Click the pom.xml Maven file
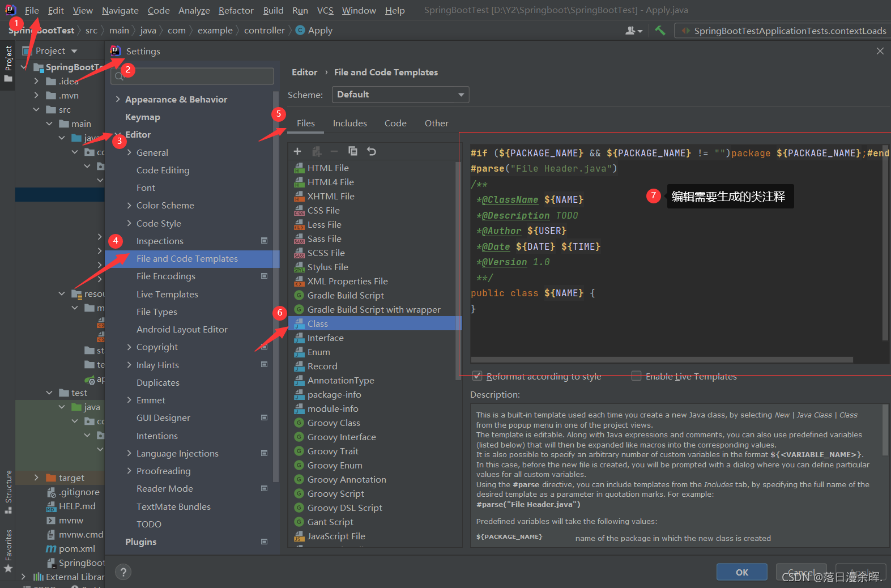This screenshot has width=891, height=588. point(76,549)
